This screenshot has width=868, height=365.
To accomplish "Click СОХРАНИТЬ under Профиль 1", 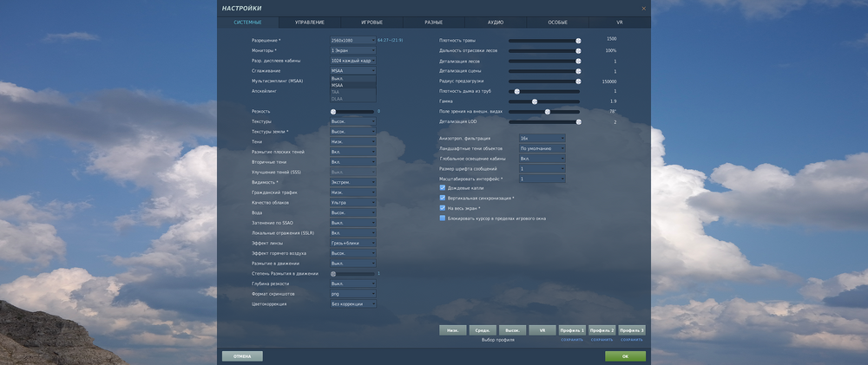I will (x=572, y=340).
